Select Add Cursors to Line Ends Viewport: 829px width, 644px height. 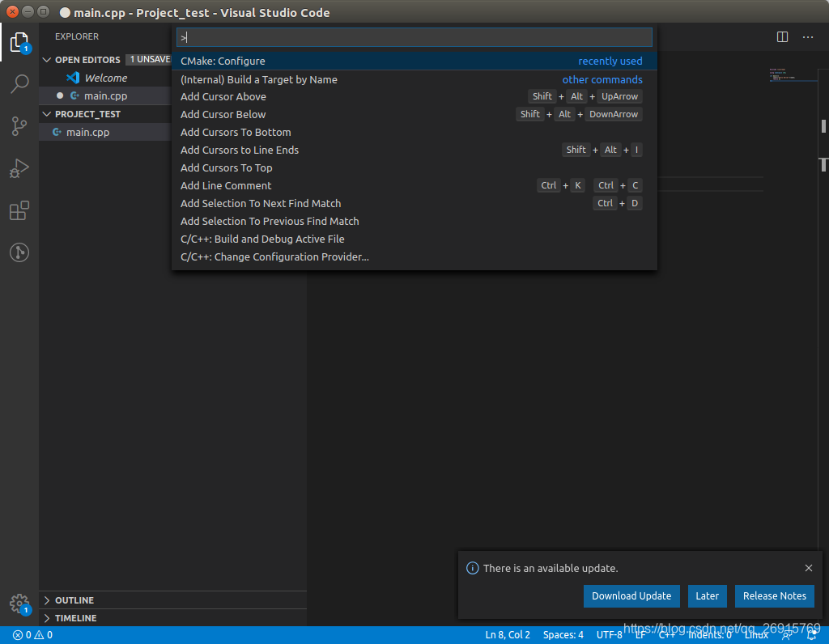coord(414,150)
